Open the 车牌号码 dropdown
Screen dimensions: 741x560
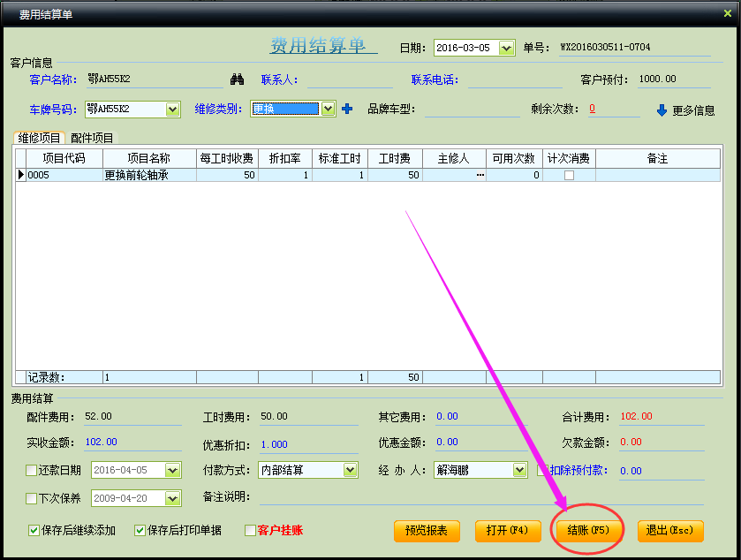173,110
